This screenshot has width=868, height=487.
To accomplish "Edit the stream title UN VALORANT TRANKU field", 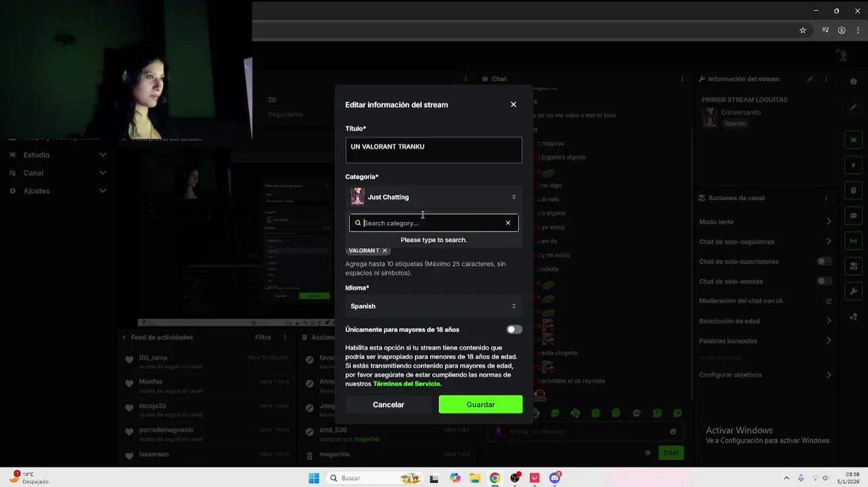I will (434, 150).
